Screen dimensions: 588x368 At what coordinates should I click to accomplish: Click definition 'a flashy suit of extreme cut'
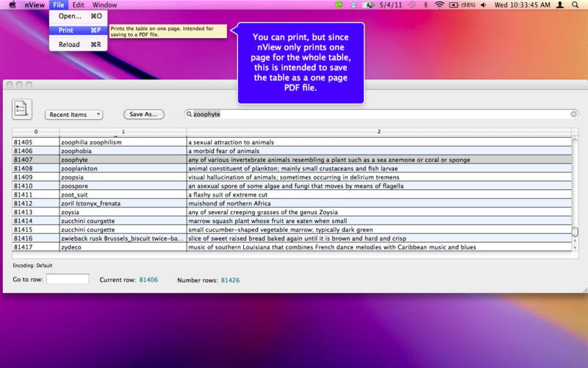[x=228, y=194]
